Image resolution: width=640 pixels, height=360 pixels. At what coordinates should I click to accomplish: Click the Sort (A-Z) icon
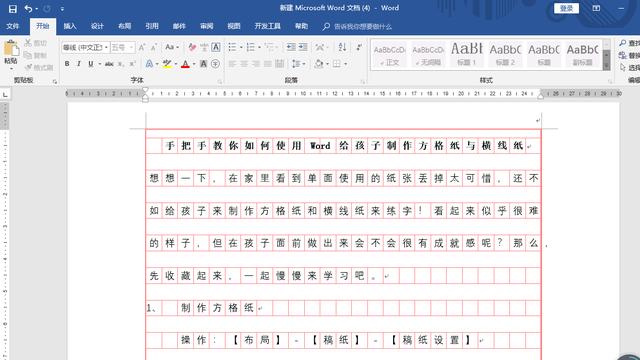coord(342,47)
